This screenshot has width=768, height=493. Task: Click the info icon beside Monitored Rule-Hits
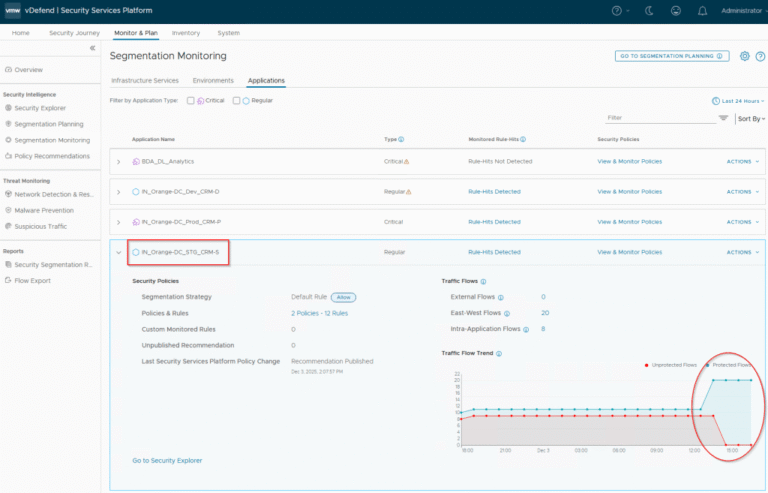[x=523, y=140]
